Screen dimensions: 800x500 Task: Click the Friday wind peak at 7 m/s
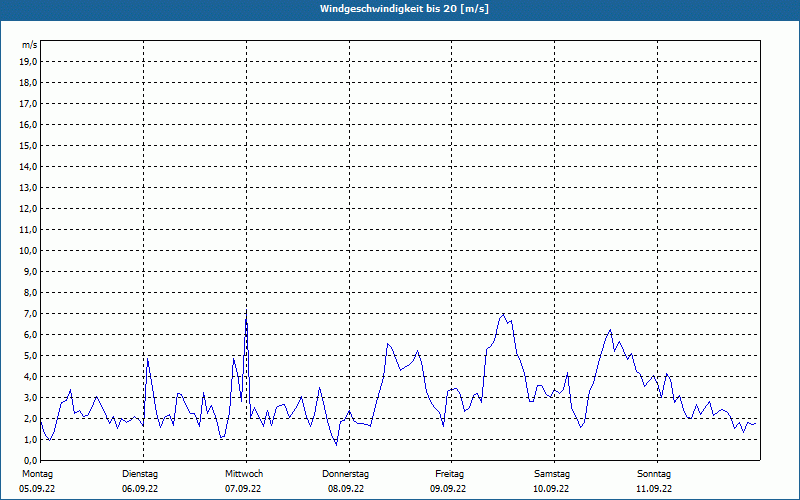click(504, 314)
